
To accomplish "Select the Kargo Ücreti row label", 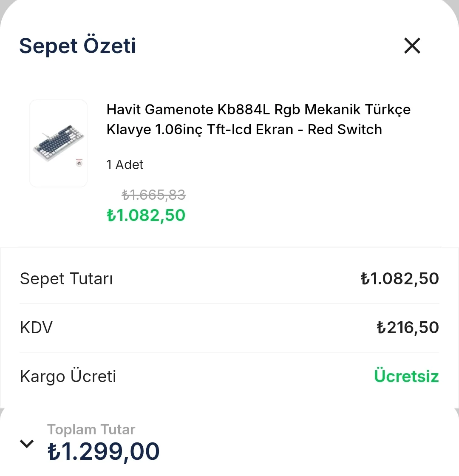I will (x=68, y=377).
